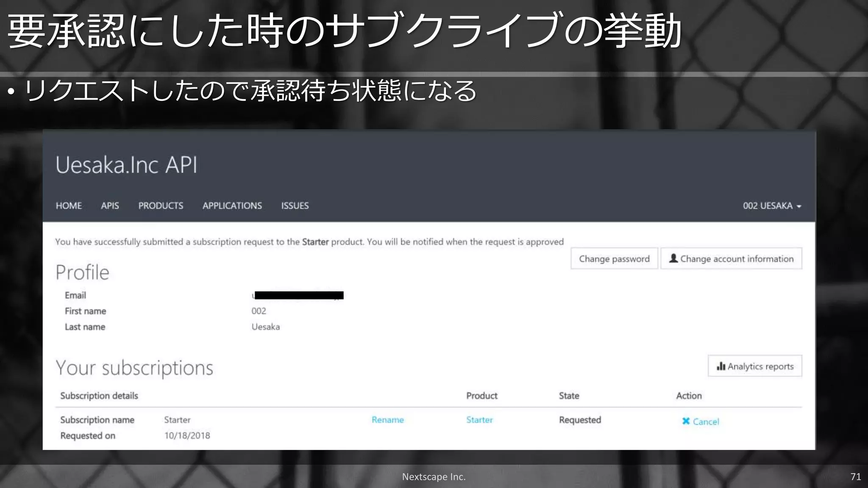
Task: Click the Subscription details column header
Action: pos(99,396)
